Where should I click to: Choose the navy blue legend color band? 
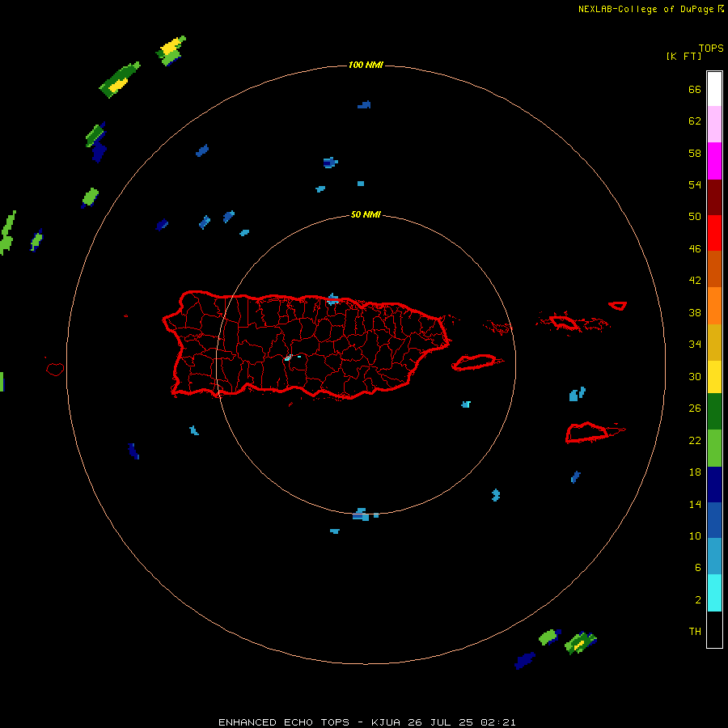tap(714, 485)
